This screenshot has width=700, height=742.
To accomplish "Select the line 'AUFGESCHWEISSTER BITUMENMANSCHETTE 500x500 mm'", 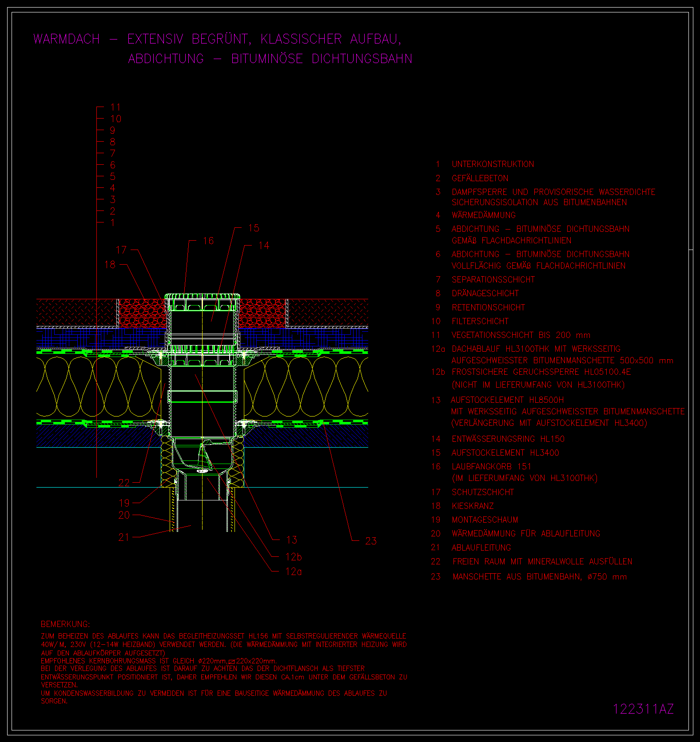I will [x=562, y=360].
